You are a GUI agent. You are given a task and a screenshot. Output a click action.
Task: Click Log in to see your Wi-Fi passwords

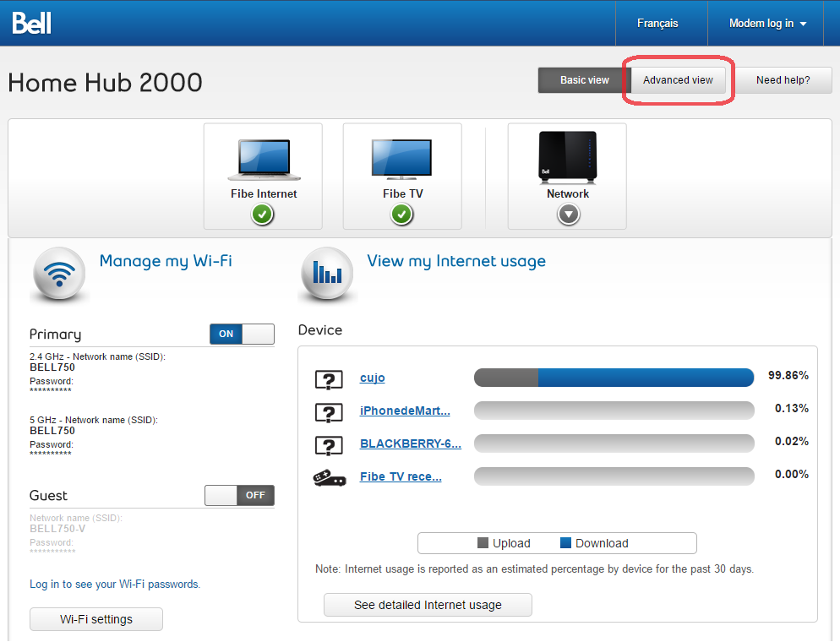click(115, 585)
